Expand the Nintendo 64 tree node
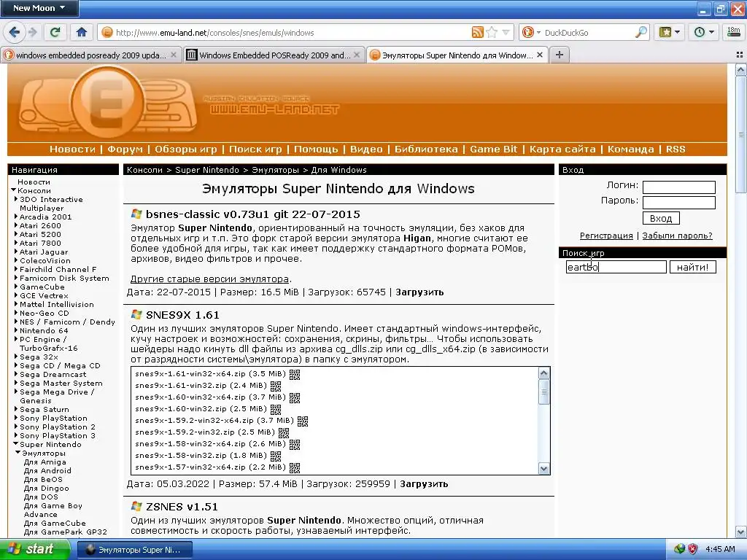This screenshot has width=747, height=560. (16, 330)
